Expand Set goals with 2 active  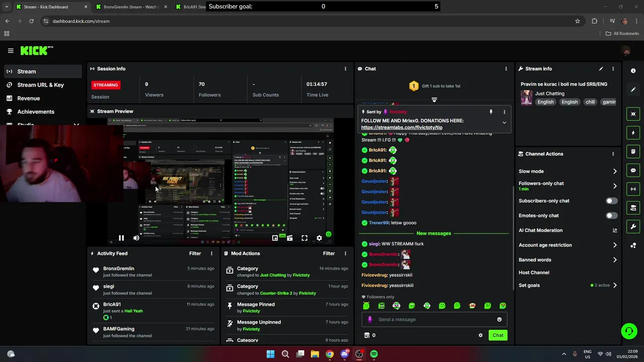pyautogui.click(x=615, y=286)
